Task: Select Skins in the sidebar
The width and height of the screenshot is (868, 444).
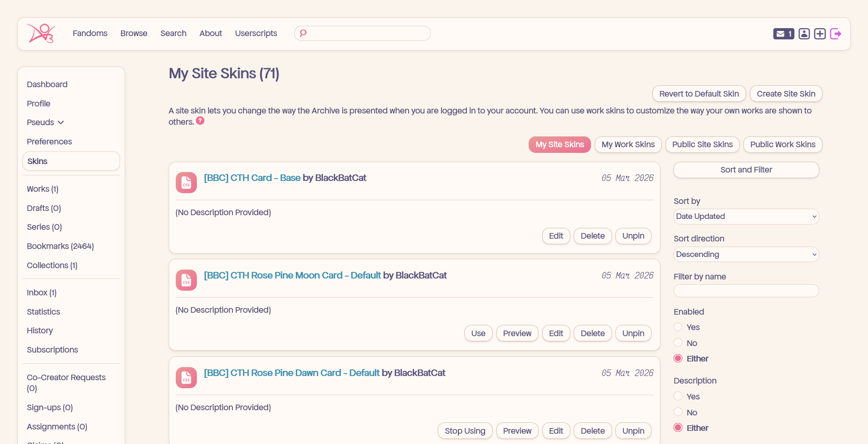Action: click(71, 161)
